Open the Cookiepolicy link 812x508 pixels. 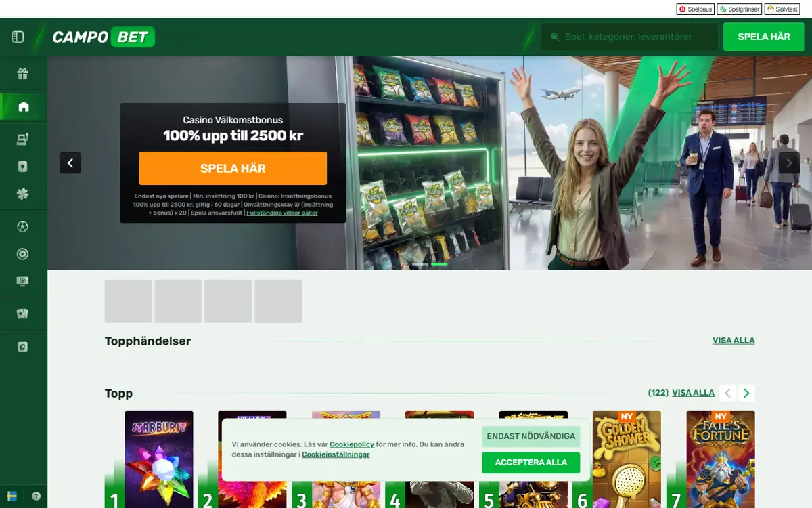[x=352, y=444]
